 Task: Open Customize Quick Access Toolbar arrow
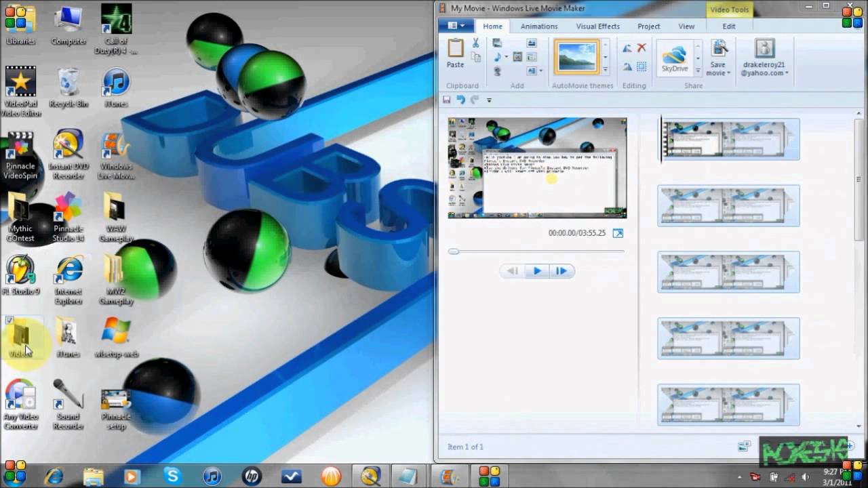pyautogui.click(x=489, y=100)
